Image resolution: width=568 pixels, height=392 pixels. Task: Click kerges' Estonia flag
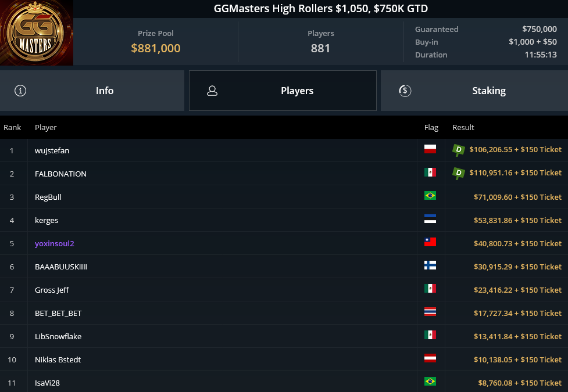430,218
